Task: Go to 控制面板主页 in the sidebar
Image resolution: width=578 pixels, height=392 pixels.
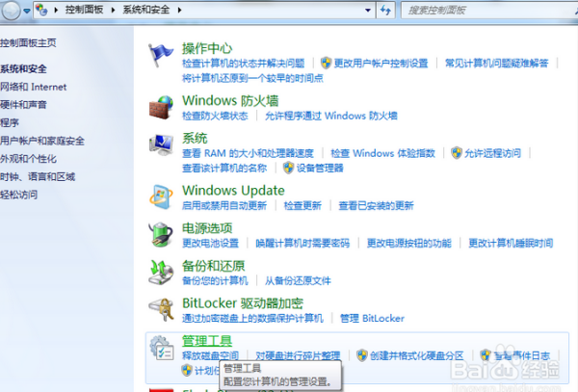Action: [28, 43]
